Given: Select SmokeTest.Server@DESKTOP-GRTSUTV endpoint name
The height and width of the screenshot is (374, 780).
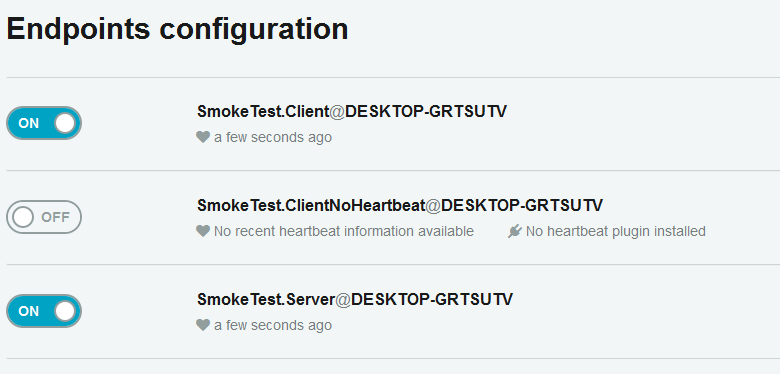Looking at the screenshot, I should (x=355, y=299).
